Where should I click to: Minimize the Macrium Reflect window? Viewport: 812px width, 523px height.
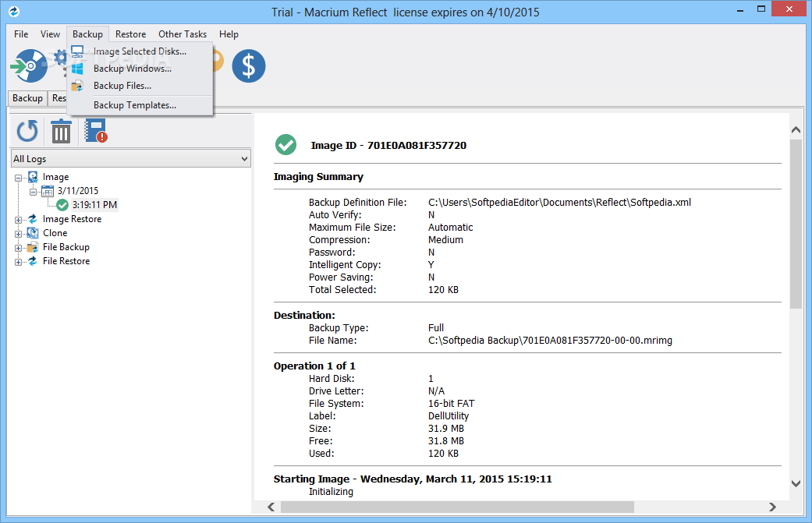[740, 10]
